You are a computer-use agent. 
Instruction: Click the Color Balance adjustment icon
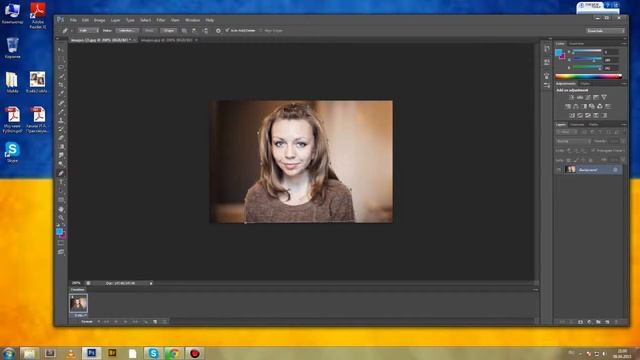(x=576, y=106)
